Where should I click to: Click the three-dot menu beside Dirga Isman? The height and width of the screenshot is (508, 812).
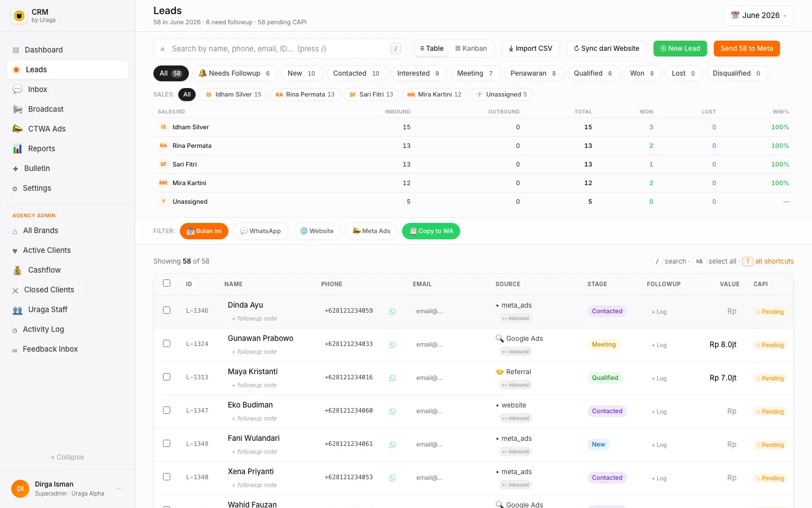[120, 488]
